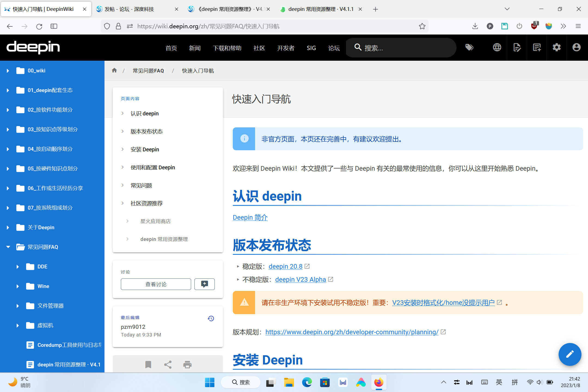
Task: Expand the DDE folder in sidebar
Action: click(x=17, y=267)
